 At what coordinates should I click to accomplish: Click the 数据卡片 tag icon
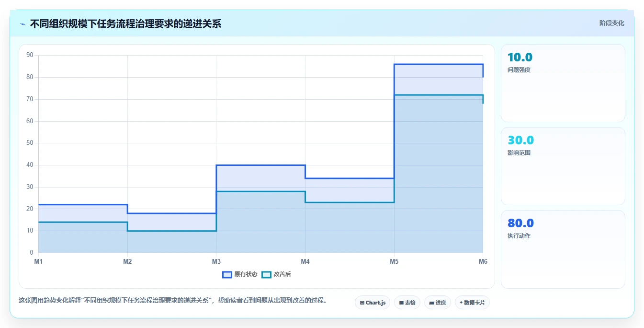(461, 303)
